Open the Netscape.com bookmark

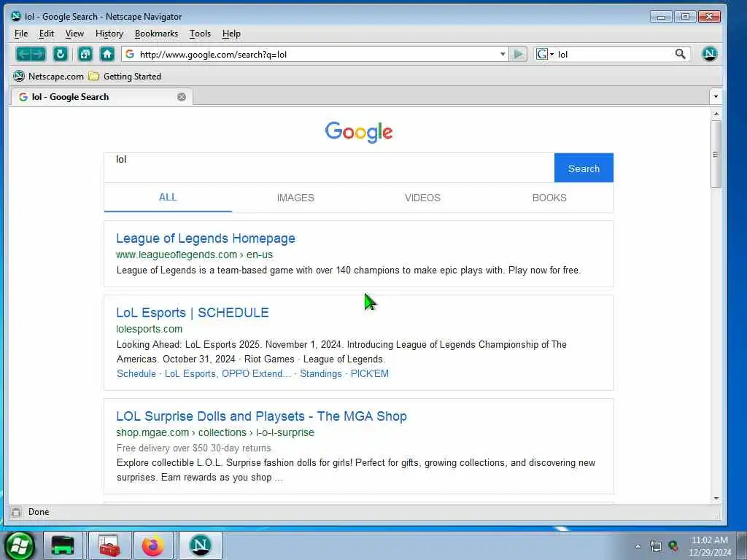click(48, 76)
